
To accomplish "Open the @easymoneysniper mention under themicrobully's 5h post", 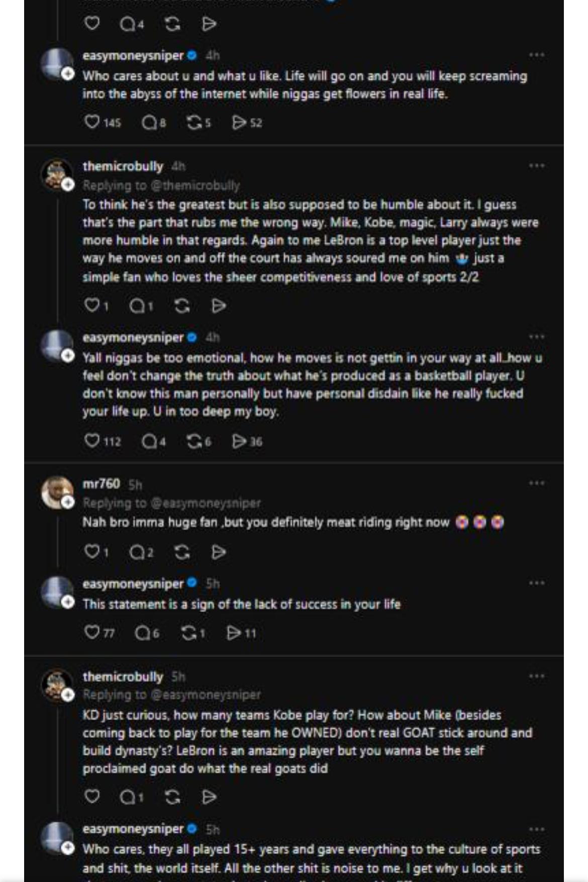I will (x=206, y=695).
